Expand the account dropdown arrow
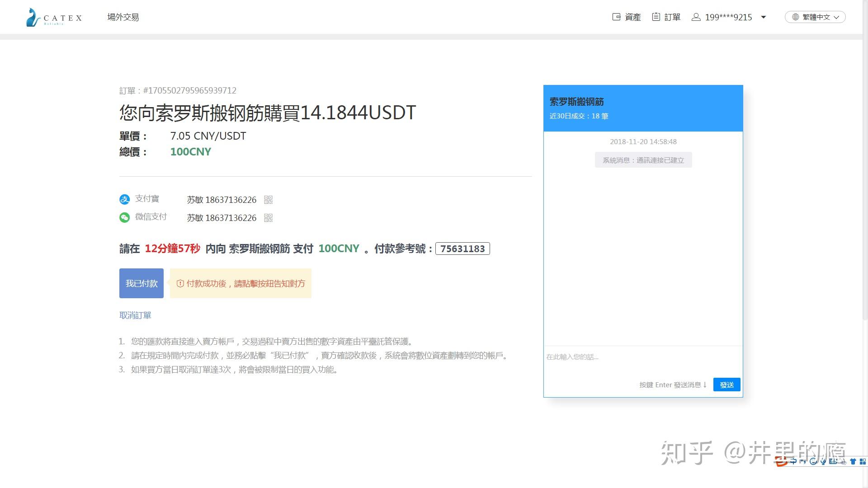 pos(764,17)
